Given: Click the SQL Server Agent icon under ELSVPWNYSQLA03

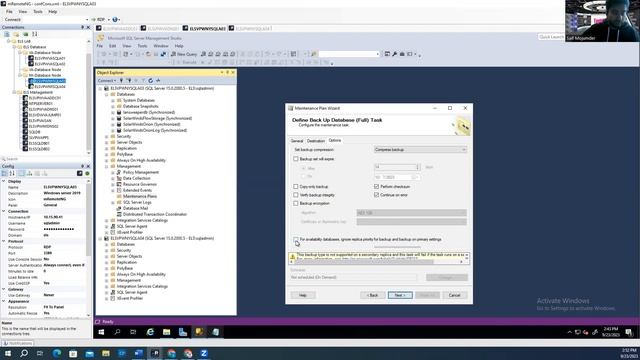Looking at the screenshot, I should 113,226.
